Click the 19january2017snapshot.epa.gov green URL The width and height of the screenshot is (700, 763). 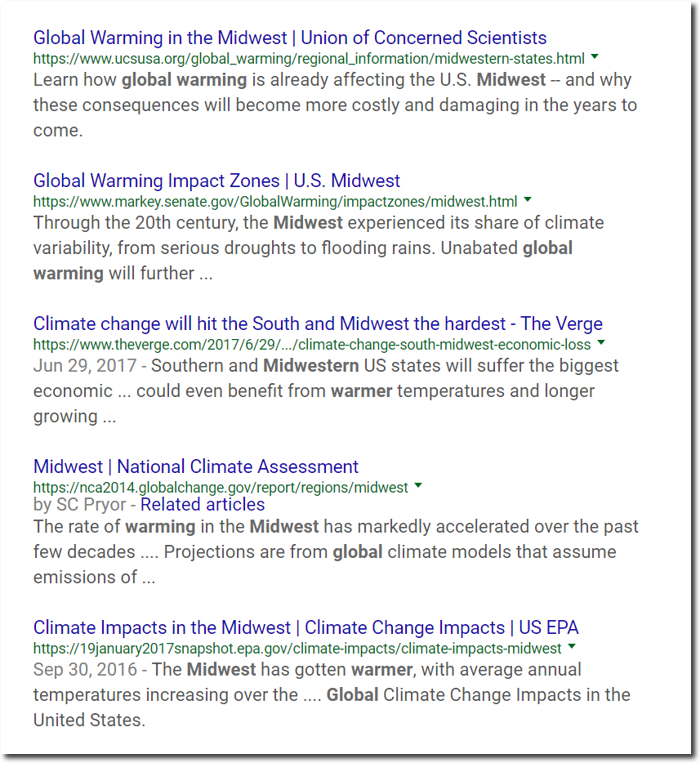[x=297, y=649]
